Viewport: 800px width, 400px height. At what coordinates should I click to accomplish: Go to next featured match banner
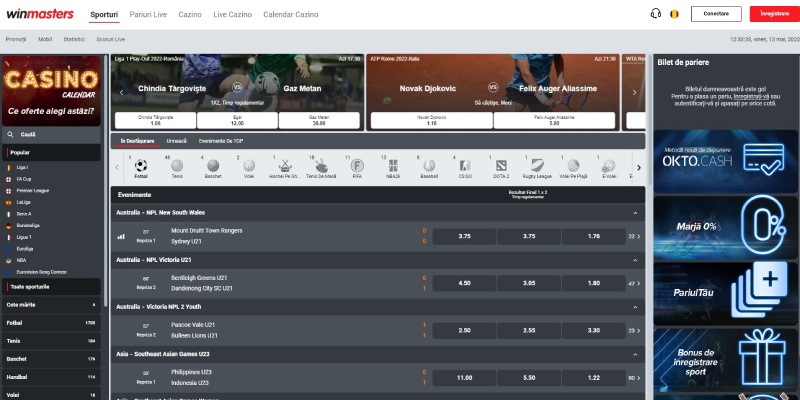click(634, 92)
